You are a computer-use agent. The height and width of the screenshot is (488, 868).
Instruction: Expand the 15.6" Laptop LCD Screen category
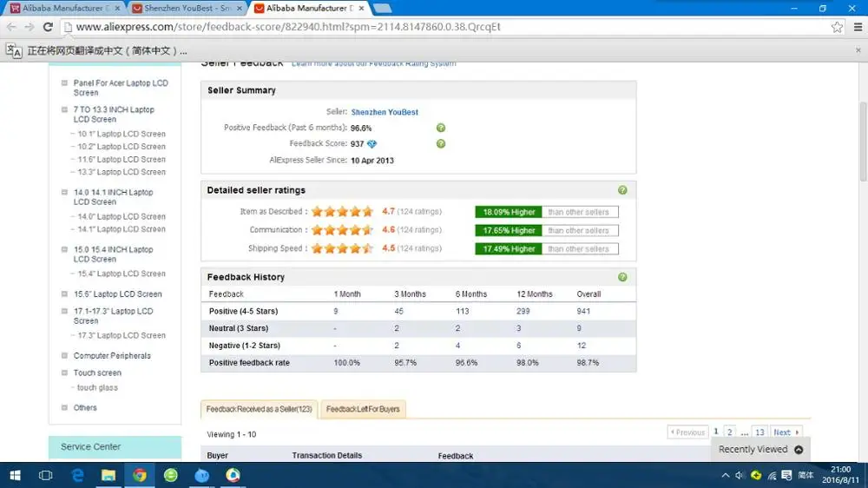pos(64,294)
